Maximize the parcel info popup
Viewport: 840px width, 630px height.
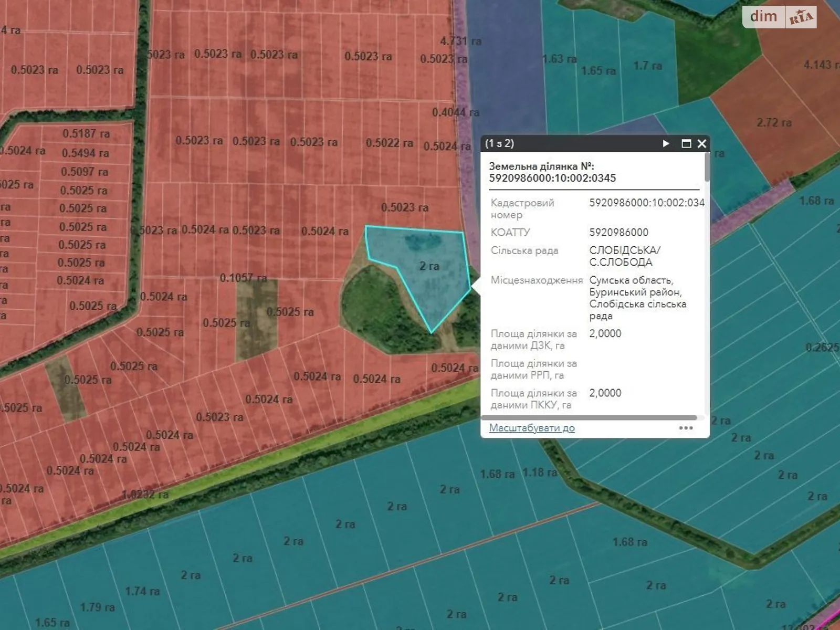pos(686,143)
